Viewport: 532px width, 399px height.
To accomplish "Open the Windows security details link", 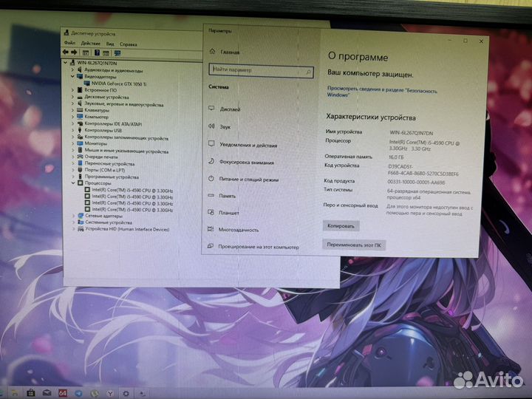I will [382, 92].
